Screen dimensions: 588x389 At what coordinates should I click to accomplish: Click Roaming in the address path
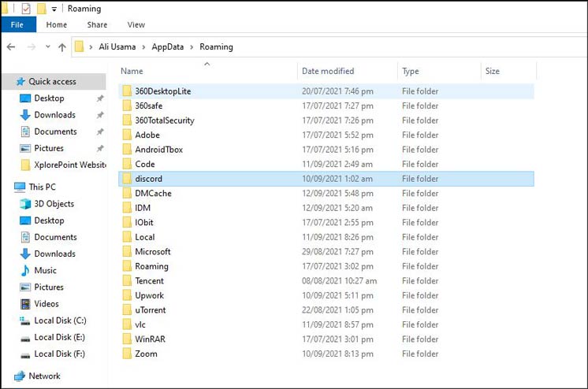tap(216, 46)
